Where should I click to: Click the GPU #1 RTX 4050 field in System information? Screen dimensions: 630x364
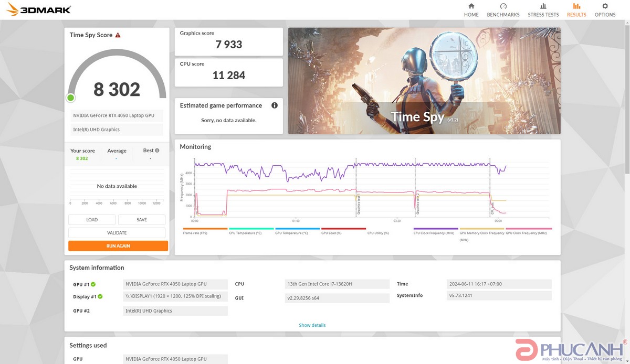click(175, 284)
